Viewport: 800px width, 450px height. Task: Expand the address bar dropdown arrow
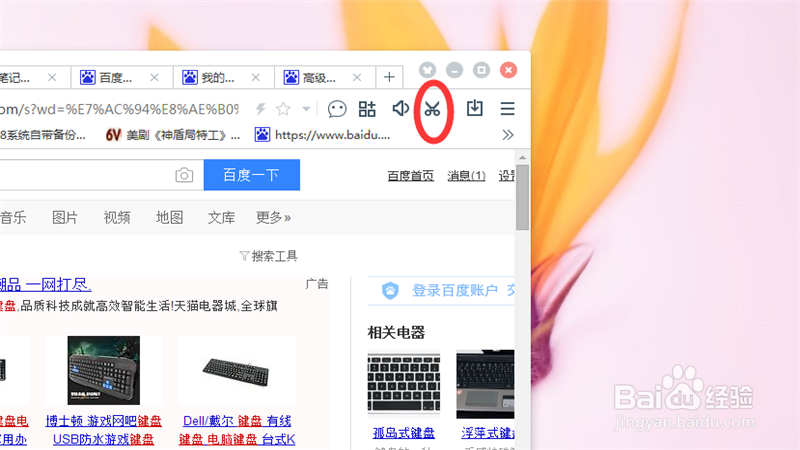tap(306, 109)
